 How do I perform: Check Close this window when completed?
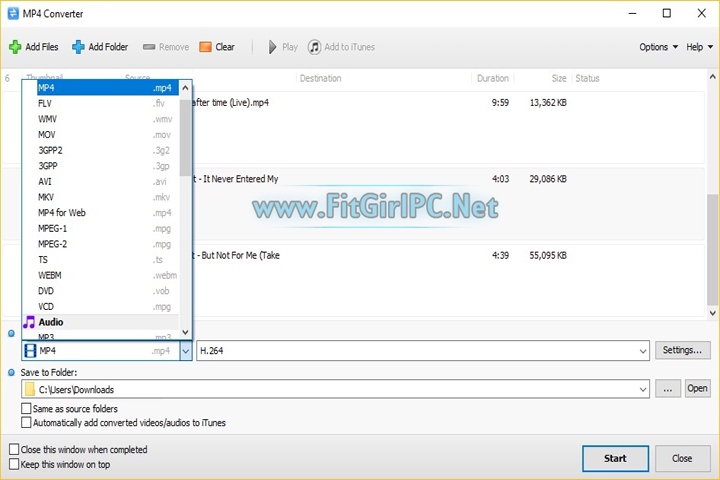[14, 450]
